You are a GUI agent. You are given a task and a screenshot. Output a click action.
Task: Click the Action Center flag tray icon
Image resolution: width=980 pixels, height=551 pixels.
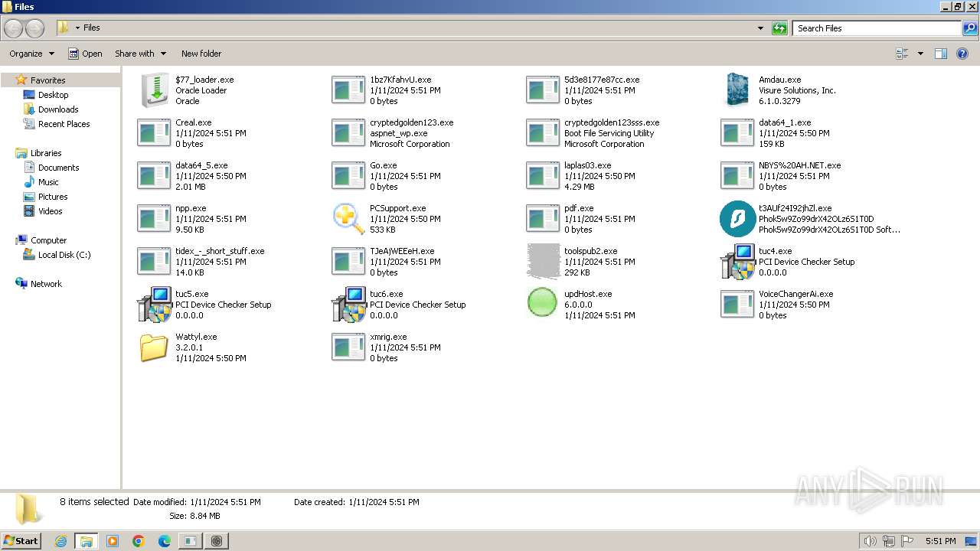(907, 541)
